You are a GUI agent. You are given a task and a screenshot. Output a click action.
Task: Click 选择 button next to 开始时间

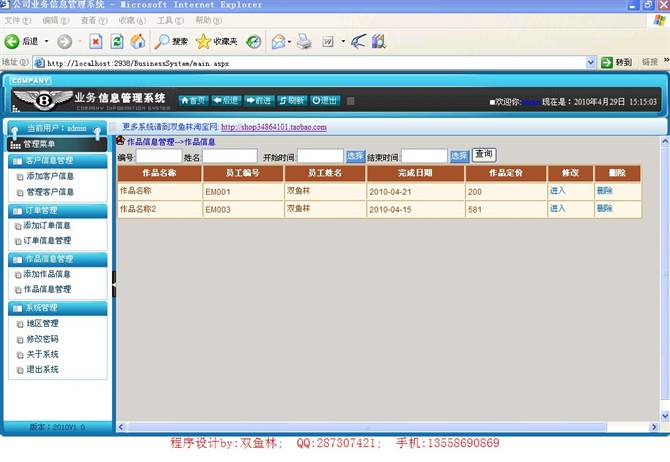[x=355, y=156]
